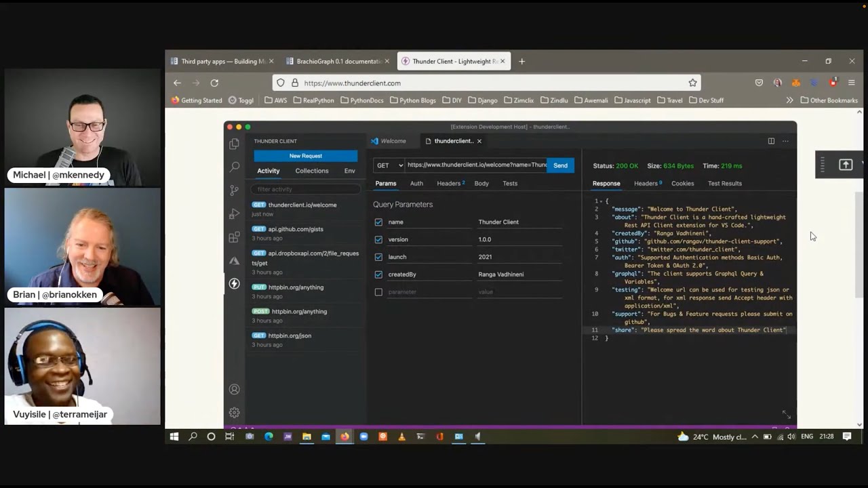
Task: Open the Accounts icon in activity bar
Action: (234, 389)
